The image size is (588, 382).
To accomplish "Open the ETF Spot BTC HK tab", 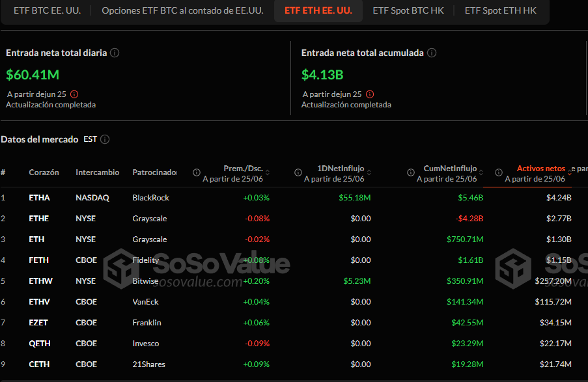I will 408,10.
